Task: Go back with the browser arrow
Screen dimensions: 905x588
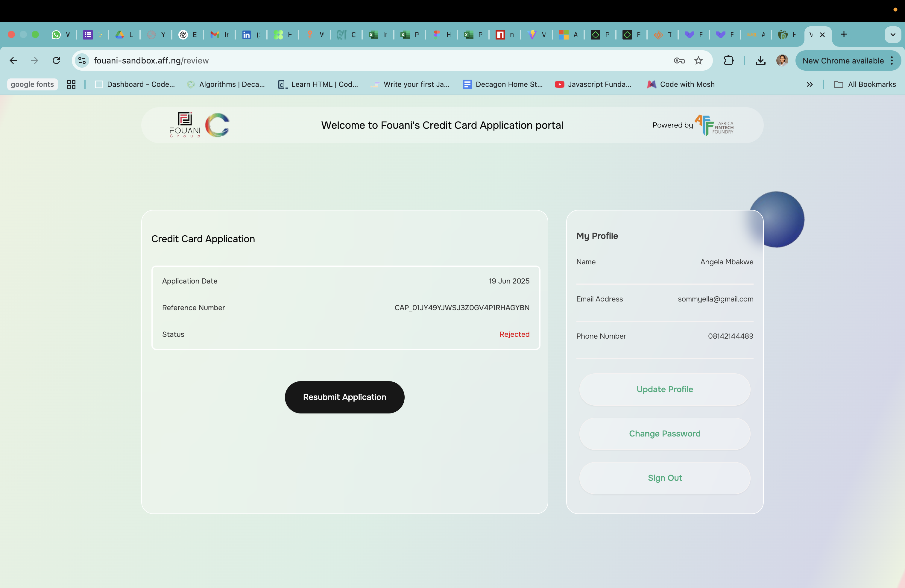Action: click(x=13, y=60)
